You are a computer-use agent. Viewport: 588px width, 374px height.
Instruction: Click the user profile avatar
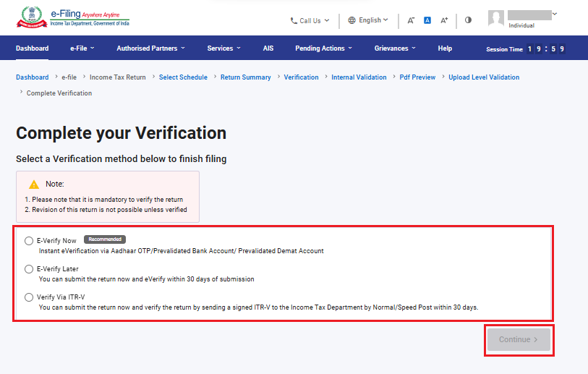(x=495, y=18)
